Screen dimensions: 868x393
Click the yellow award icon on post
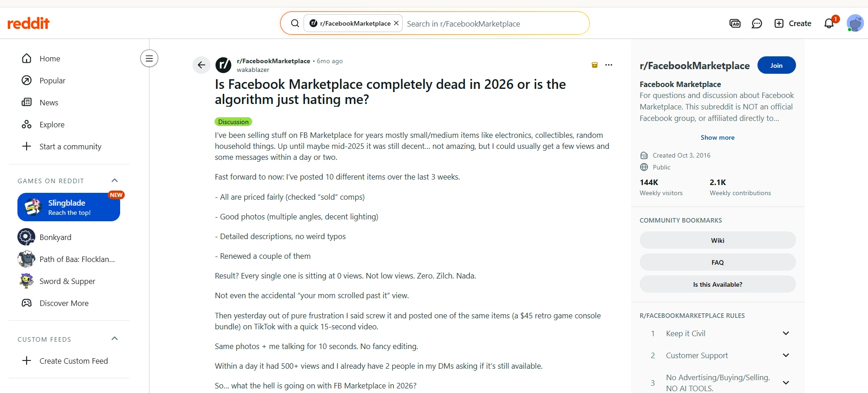coord(595,65)
